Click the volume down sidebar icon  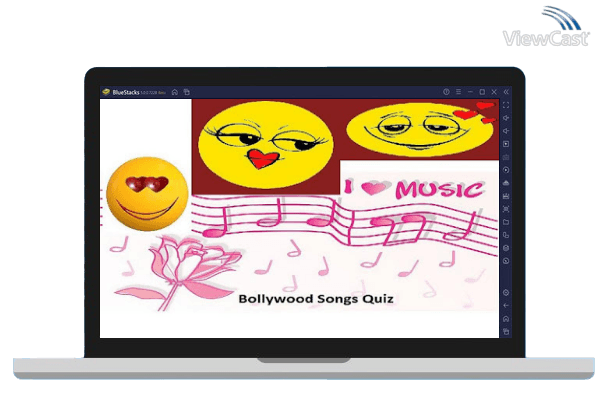pyautogui.click(x=506, y=131)
